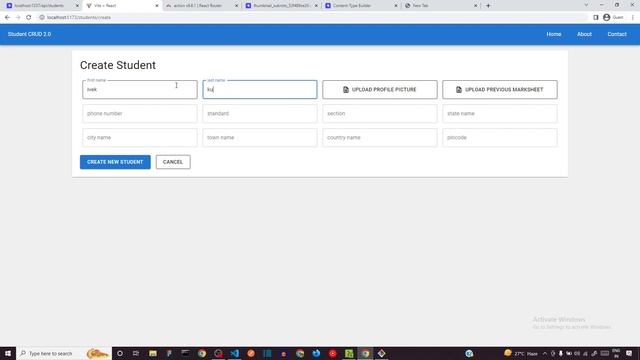Click the section field
Screen dimensions: 640x360
click(x=380, y=113)
